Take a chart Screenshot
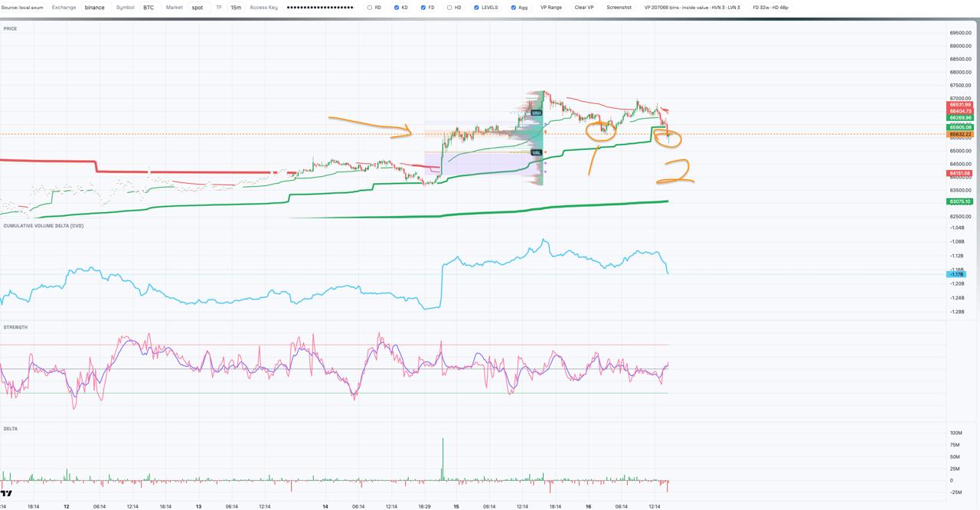The image size is (980, 510). 619,8
